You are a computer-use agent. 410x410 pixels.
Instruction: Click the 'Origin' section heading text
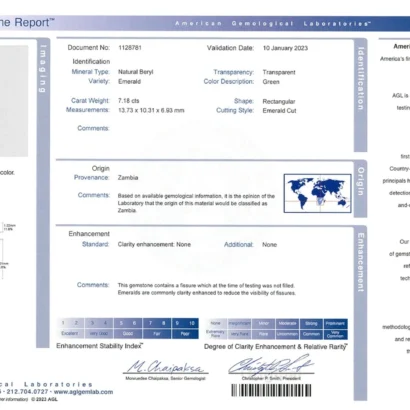pos(101,168)
